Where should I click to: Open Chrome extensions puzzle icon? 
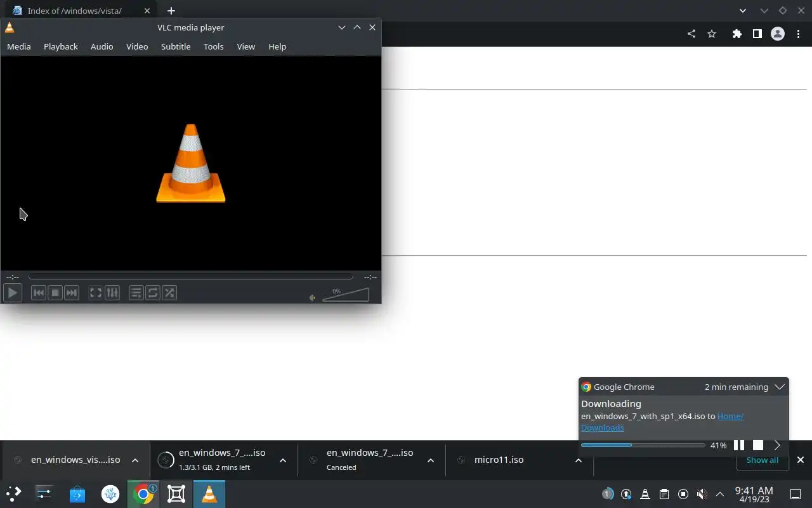(x=737, y=34)
